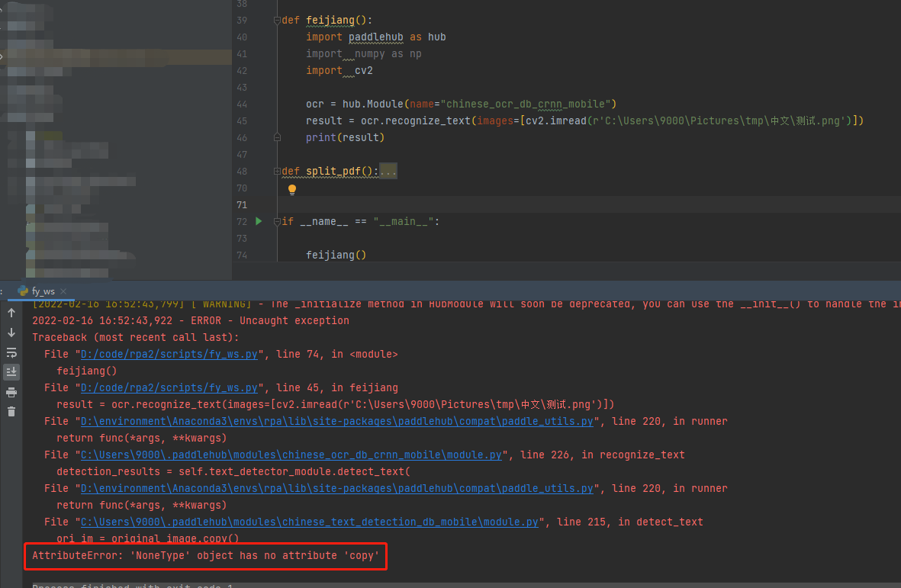Click the 'print(result)' code line
This screenshot has width=901, height=588.
(345, 138)
